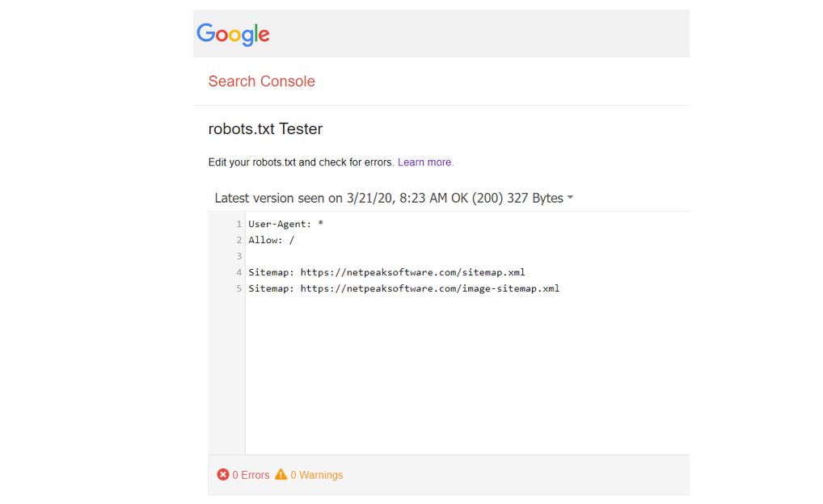
Task: Open the Search Console home link
Action: point(261,82)
